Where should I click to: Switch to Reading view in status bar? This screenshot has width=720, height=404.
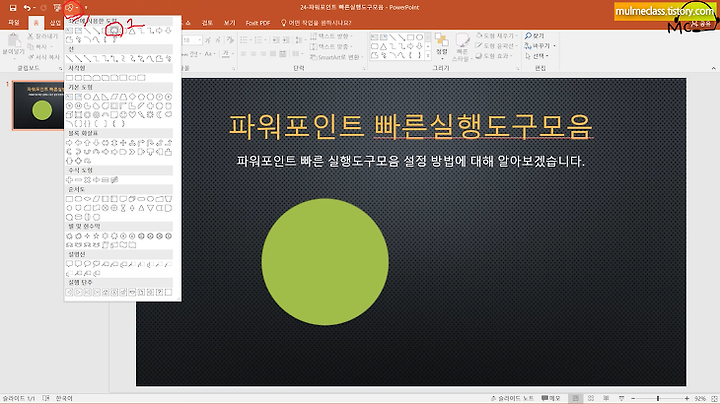point(606,398)
